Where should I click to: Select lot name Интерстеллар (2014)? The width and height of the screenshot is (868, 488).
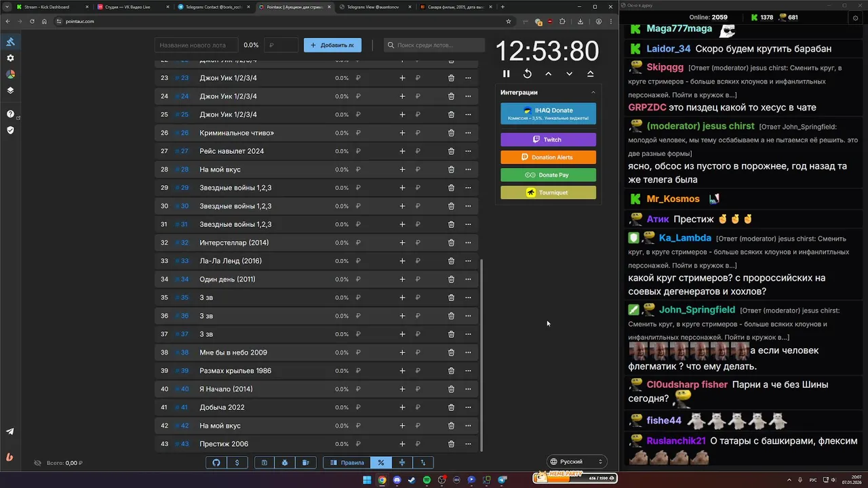234,243
